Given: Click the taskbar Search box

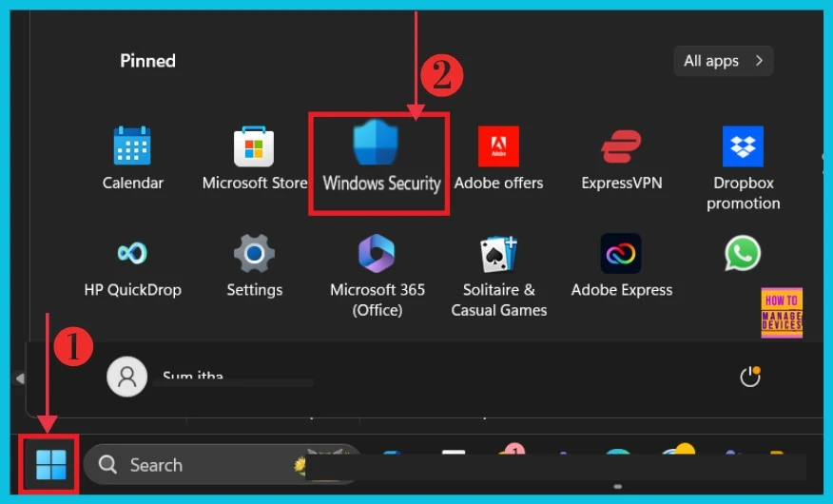Looking at the screenshot, I should 221,465.
